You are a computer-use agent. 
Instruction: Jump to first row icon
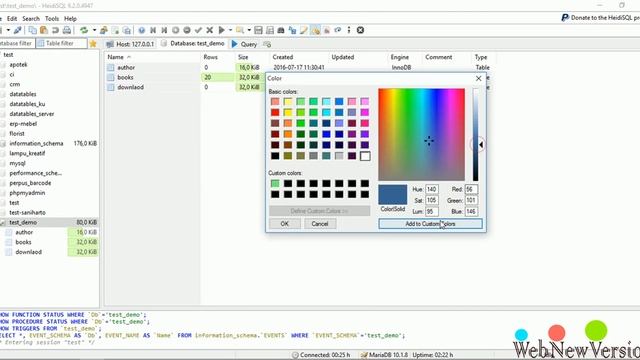(x=153, y=30)
